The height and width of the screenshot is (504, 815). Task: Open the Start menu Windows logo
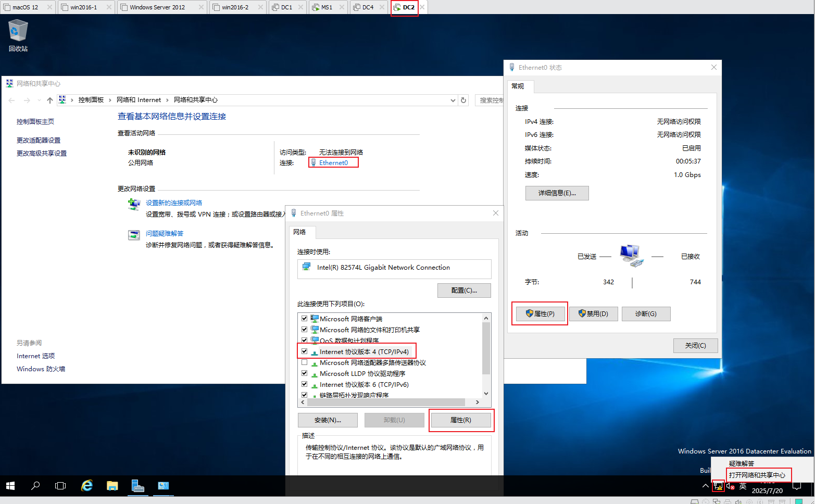click(x=10, y=486)
